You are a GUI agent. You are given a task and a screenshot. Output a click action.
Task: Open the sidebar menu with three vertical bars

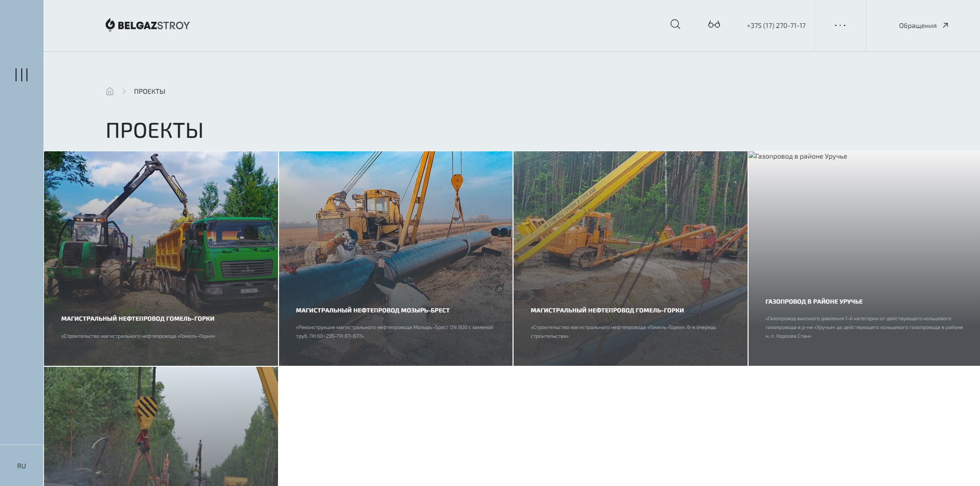point(21,75)
